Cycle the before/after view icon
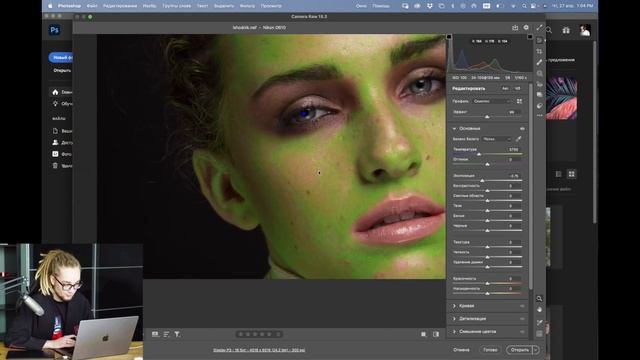The height and width of the screenshot is (360, 640). click(436, 334)
